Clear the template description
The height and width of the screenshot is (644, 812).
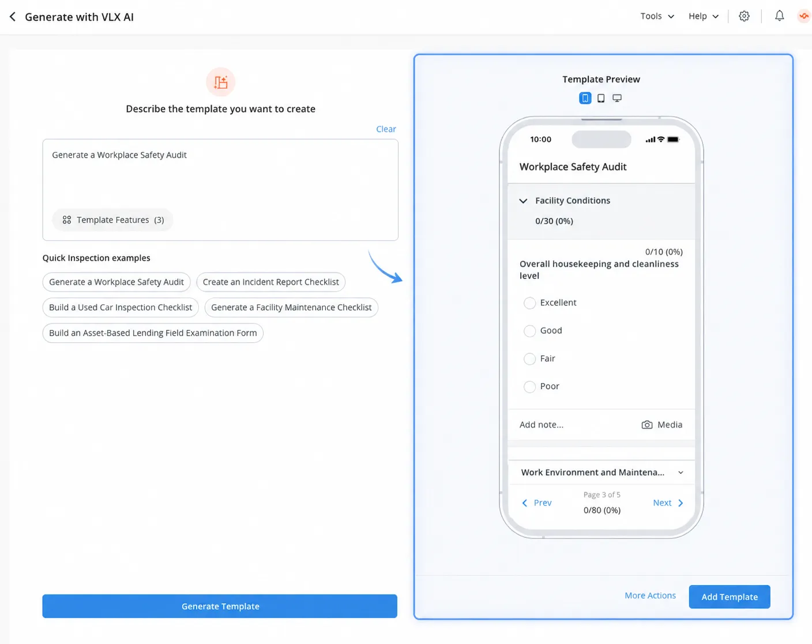tap(386, 129)
